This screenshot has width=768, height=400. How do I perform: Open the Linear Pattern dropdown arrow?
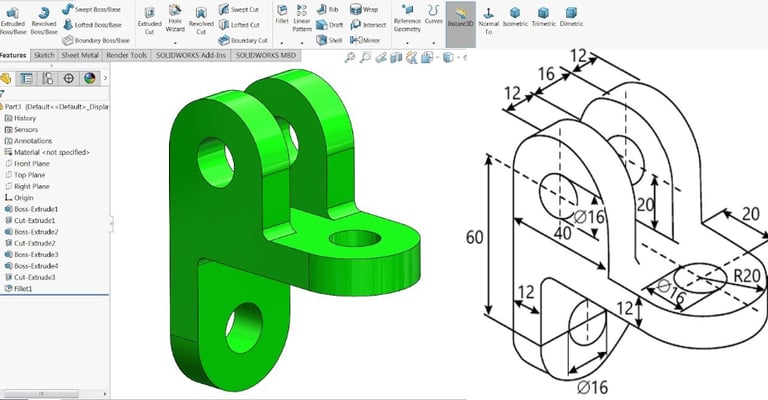(x=302, y=43)
